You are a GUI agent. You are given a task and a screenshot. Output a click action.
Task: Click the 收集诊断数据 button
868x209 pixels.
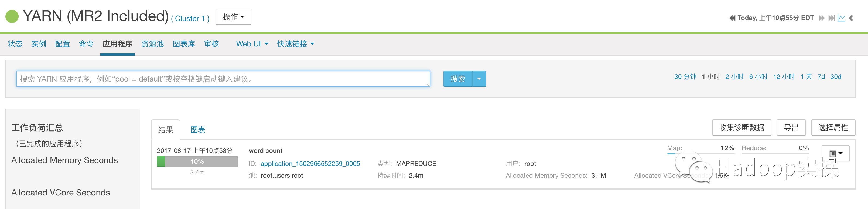click(x=741, y=127)
